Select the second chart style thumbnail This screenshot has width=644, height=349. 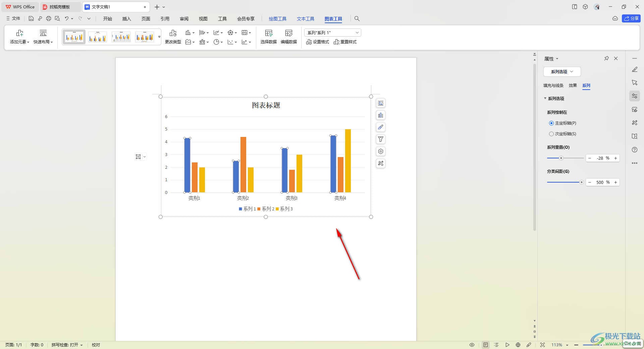point(98,37)
